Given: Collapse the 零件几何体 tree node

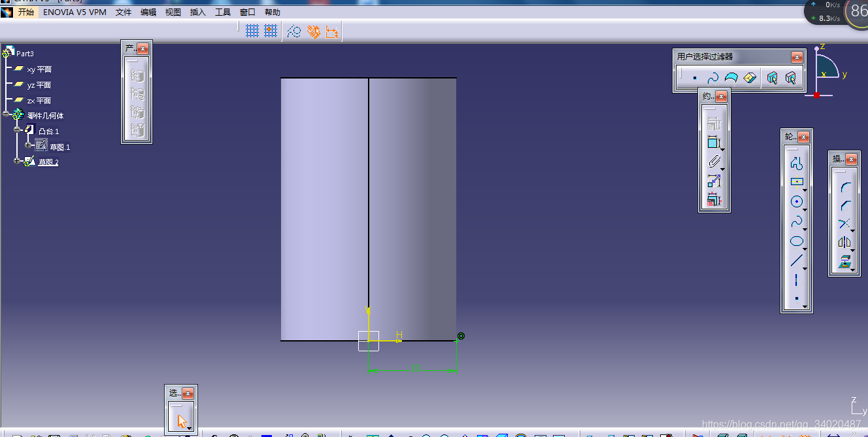Looking at the screenshot, I should [x=7, y=114].
